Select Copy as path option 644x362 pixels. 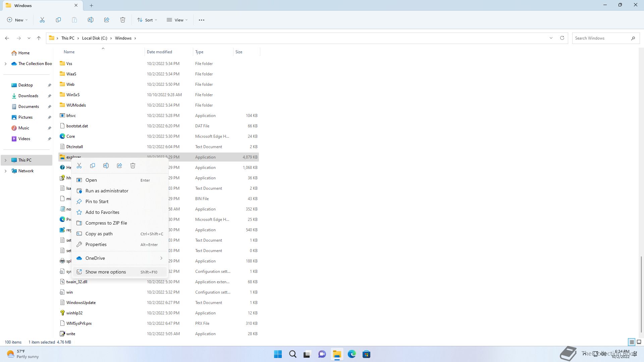coord(120,234)
